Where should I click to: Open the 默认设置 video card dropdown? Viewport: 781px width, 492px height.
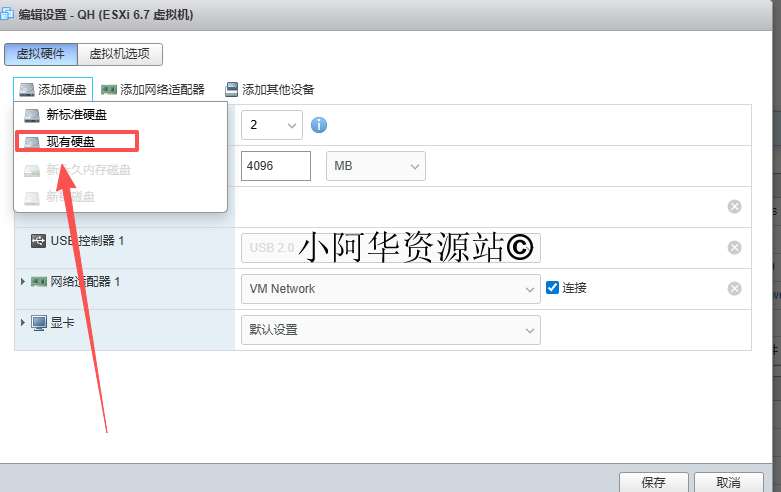[x=390, y=330]
